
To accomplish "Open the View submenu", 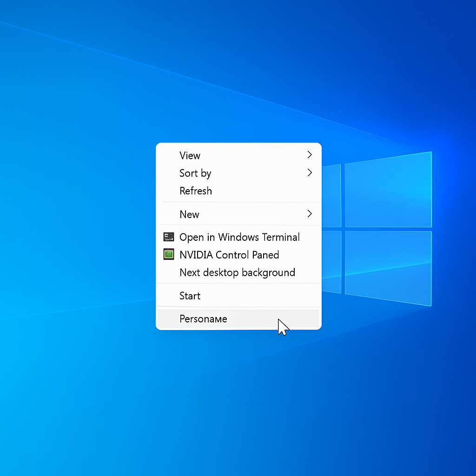I will pyautogui.click(x=238, y=155).
